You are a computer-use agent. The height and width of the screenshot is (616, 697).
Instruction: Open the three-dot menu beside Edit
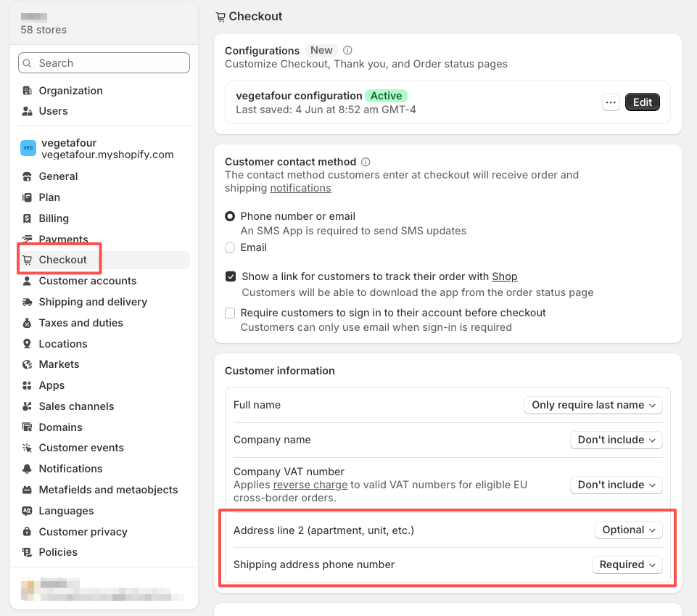click(611, 102)
